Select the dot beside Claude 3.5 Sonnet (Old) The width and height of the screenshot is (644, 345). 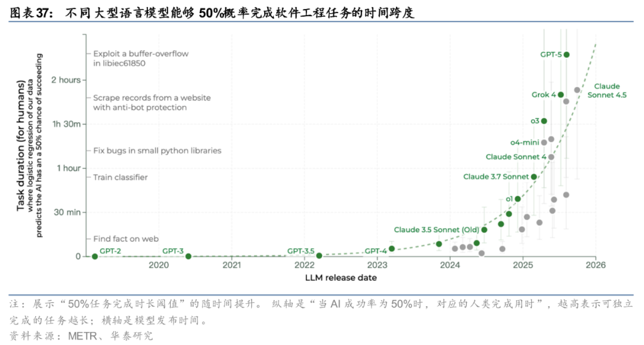pos(484,230)
